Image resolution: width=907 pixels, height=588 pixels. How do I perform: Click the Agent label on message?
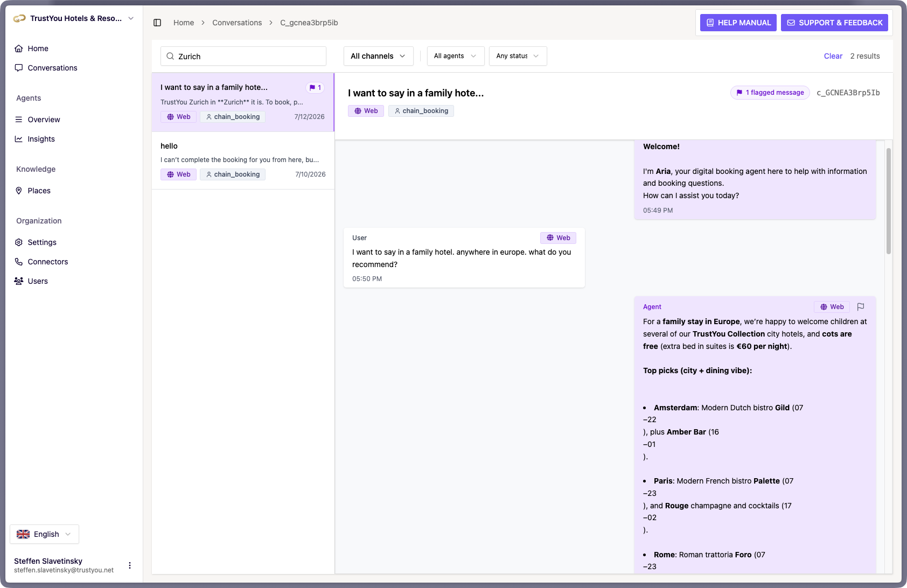coord(652,307)
